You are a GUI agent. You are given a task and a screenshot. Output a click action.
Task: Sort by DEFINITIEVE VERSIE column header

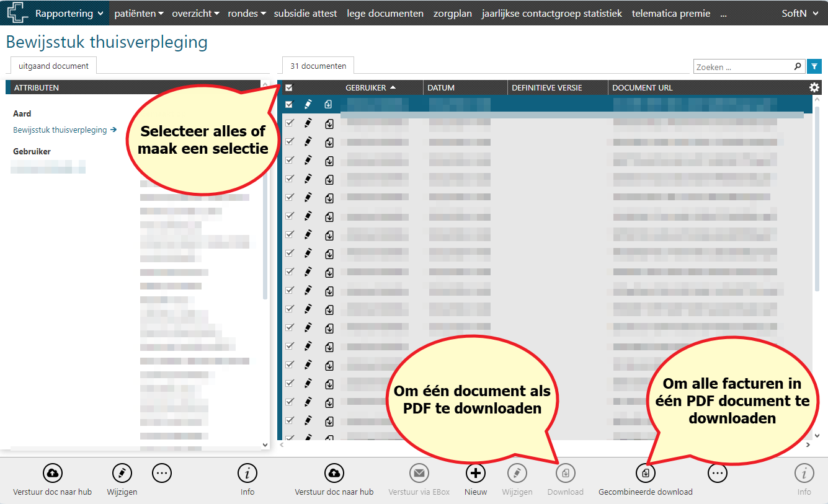(547, 88)
